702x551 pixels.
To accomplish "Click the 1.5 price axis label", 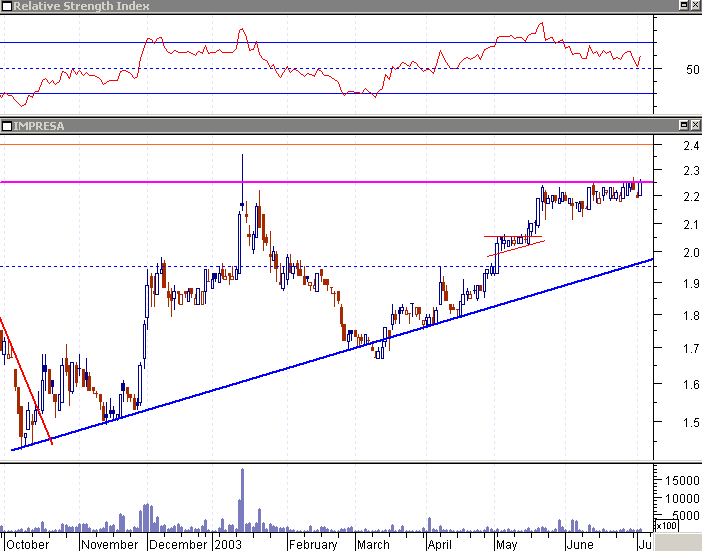I will pyautogui.click(x=691, y=422).
